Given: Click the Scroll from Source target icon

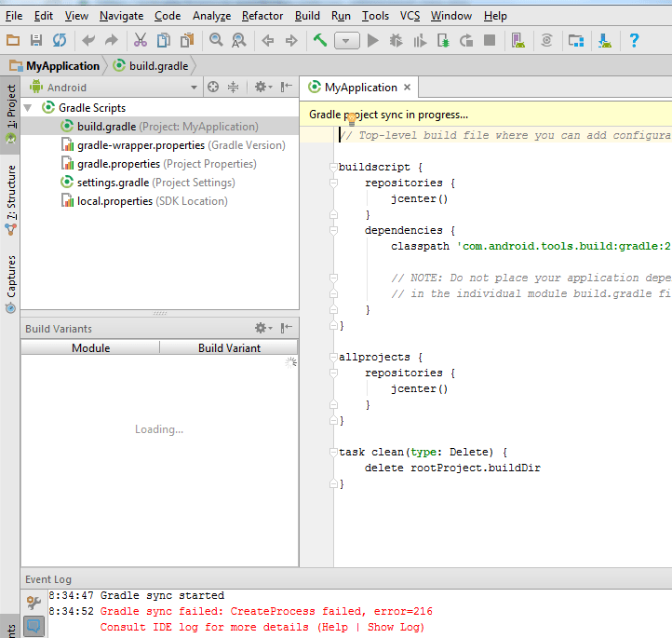Looking at the screenshot, I should [x=213, y=88].
